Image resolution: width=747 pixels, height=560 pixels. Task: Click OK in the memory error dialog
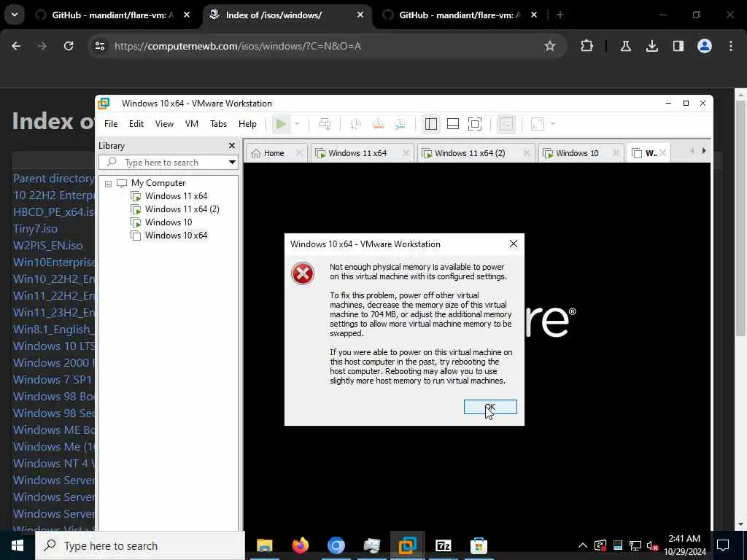pos(490,407)
